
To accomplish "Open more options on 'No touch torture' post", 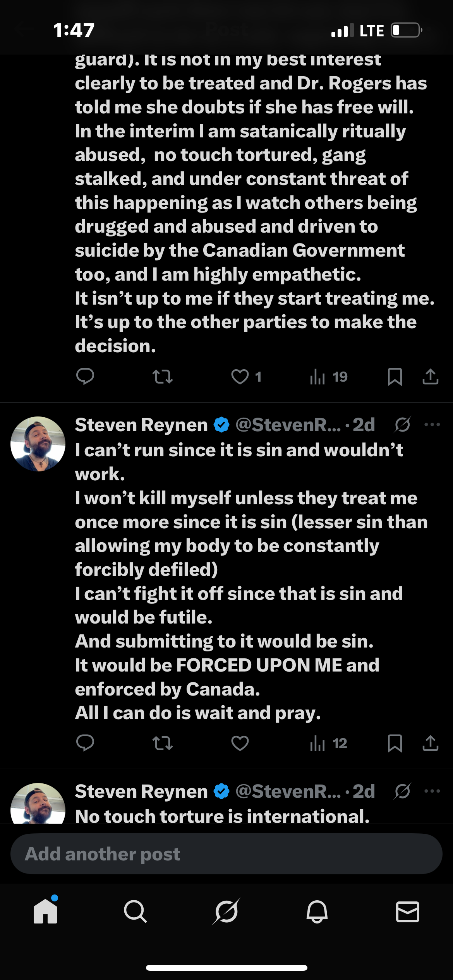I will (x=432, y=791).
